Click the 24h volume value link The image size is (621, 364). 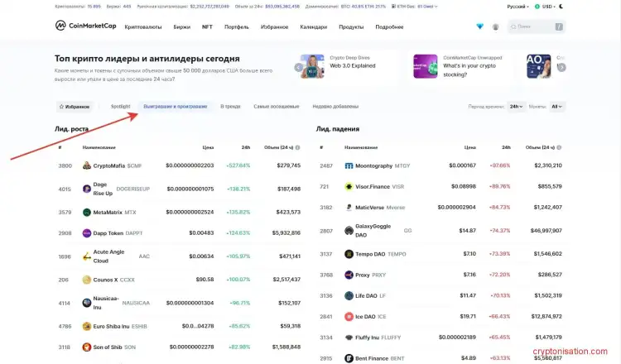[282, 7]
